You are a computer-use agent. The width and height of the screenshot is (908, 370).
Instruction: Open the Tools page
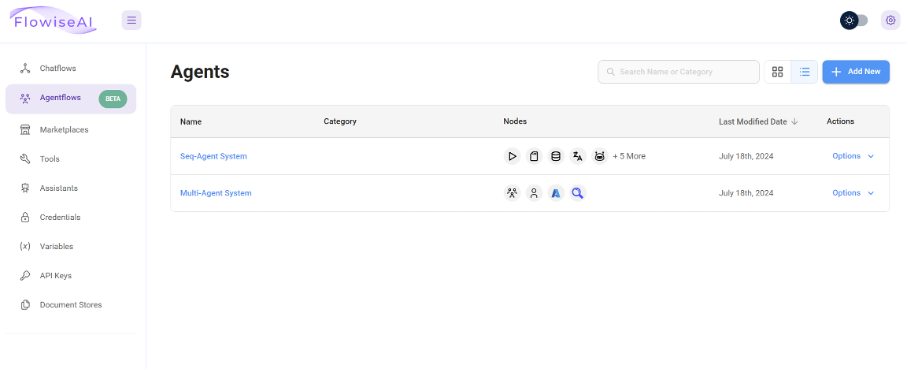71,159
